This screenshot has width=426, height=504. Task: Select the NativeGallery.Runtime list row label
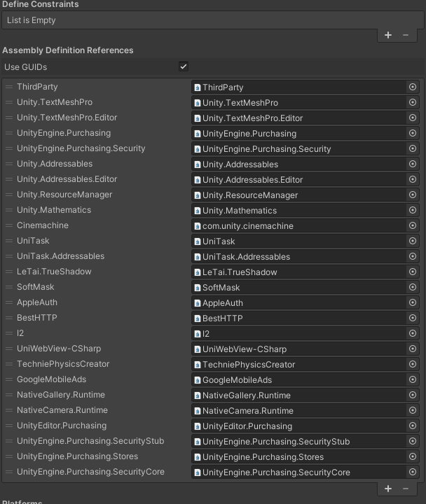61,395
